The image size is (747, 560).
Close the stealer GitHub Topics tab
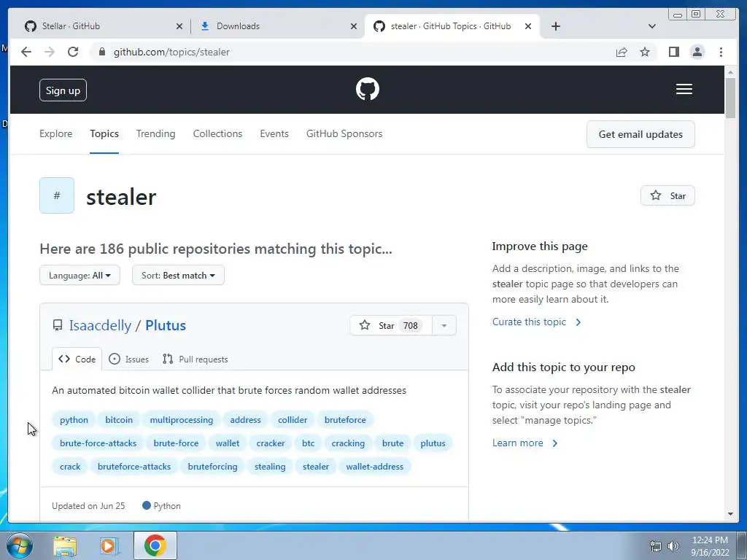(x=528, y=26)
